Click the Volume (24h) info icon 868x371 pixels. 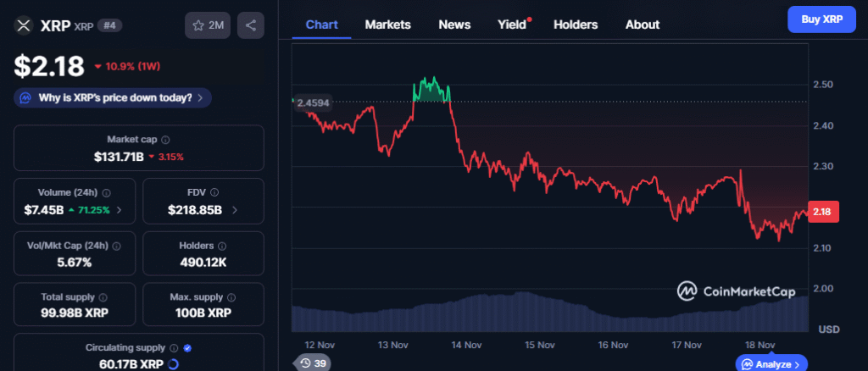[106, 193]
